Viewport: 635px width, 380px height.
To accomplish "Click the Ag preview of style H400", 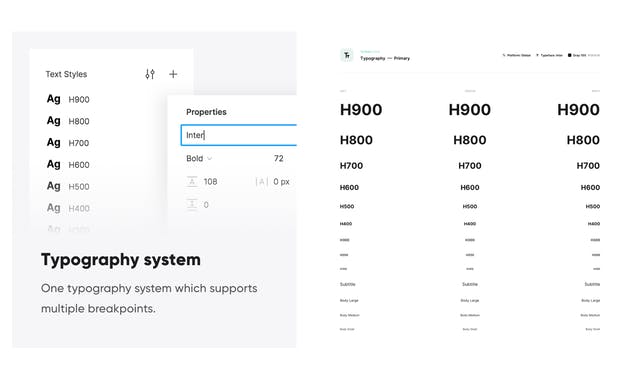I will pyautogui.click(x=53, y=208).
